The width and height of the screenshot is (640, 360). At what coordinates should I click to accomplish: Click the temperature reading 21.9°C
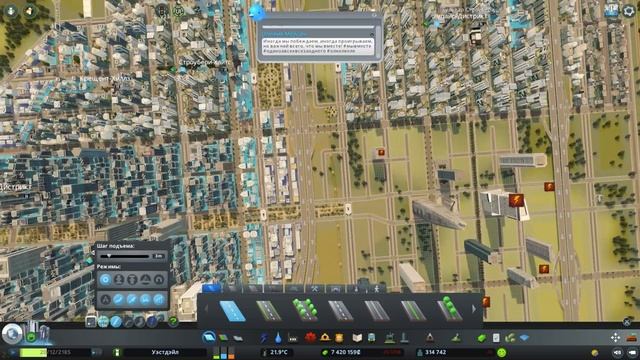pos(279,352)
